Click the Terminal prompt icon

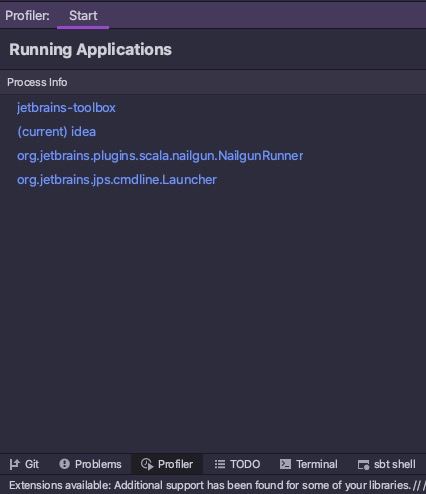(285, 464)
